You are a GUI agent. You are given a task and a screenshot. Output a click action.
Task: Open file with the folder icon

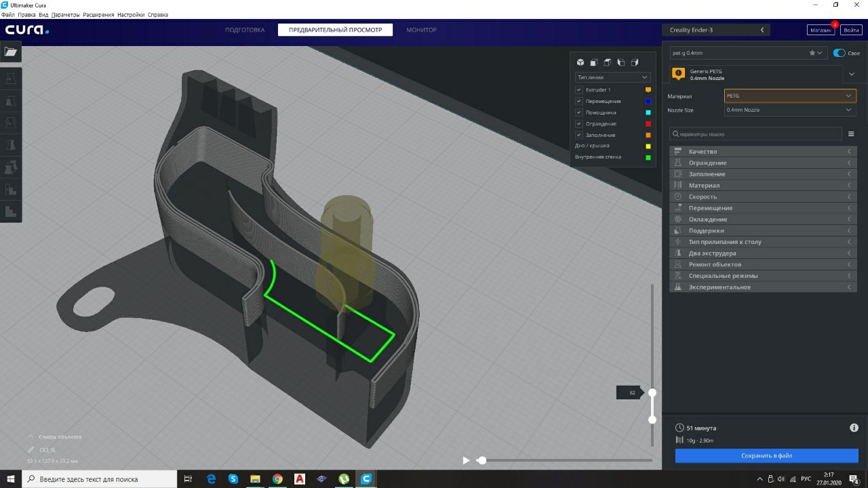click(x=11, y=52)
